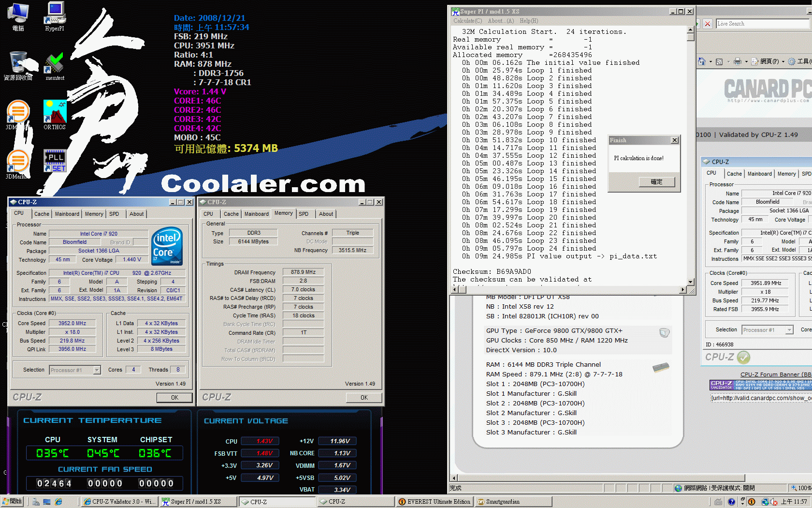Click the keyboard icon in the taskbar language bar

coord(719,502)
